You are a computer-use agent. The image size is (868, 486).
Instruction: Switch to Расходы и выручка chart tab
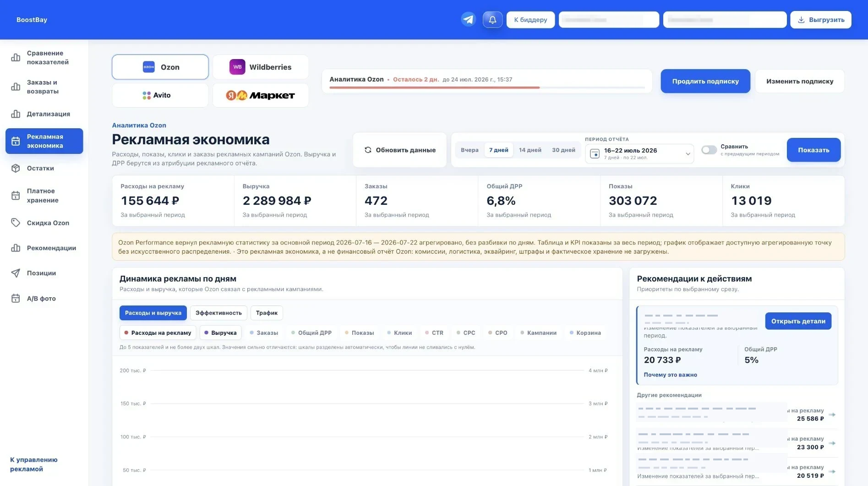coord(153,313)
